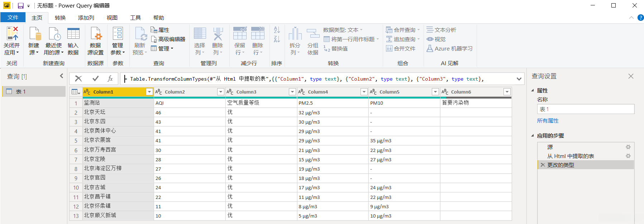644x224 pixels.
Task: Click 替换值 (Replace Values)
Action: click(336, 49)
